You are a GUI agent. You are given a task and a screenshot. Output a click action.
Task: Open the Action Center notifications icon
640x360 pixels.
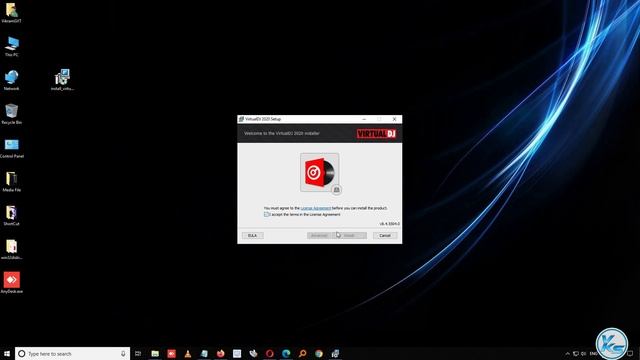click(631, 353)
